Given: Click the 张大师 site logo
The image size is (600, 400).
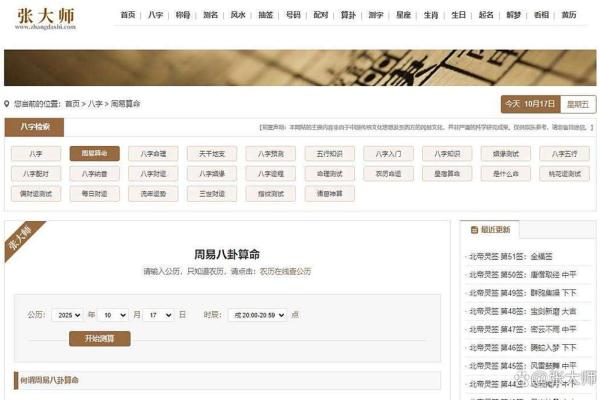Looking at the screenshot, I should [x=46, y=18].
